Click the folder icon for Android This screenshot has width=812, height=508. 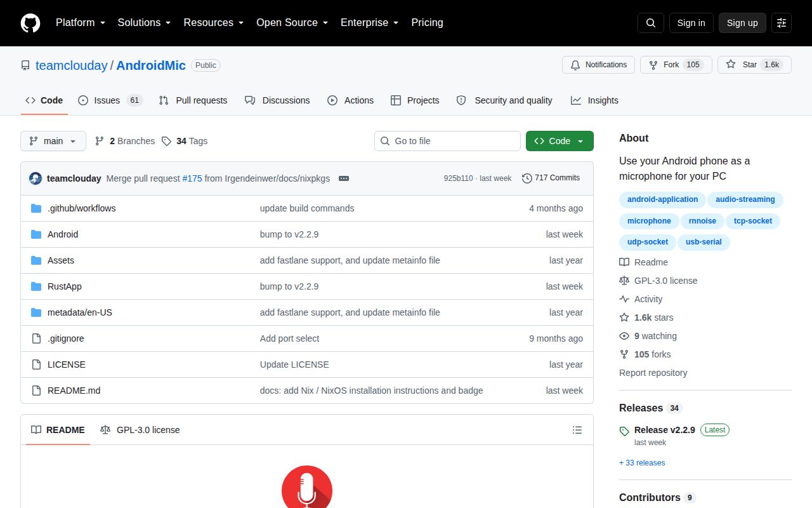(x=36, y=234)
